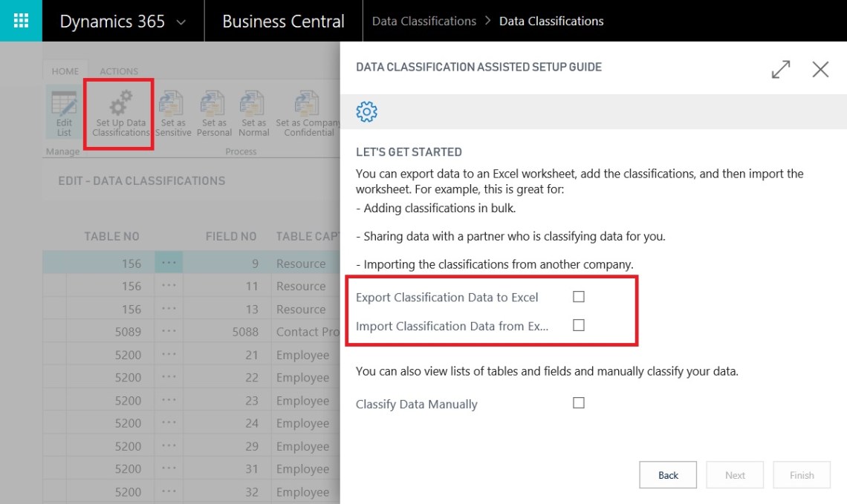The height and width of the screenshot is (504, 847).
Task: Select the HOME ribbon tab
Action: (65, 71)
